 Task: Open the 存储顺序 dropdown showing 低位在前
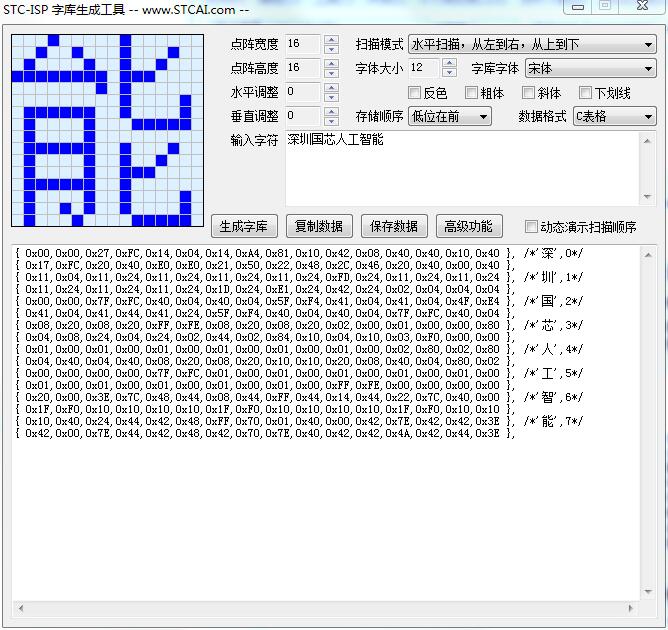pyautogui.click(x=449, y=116)
